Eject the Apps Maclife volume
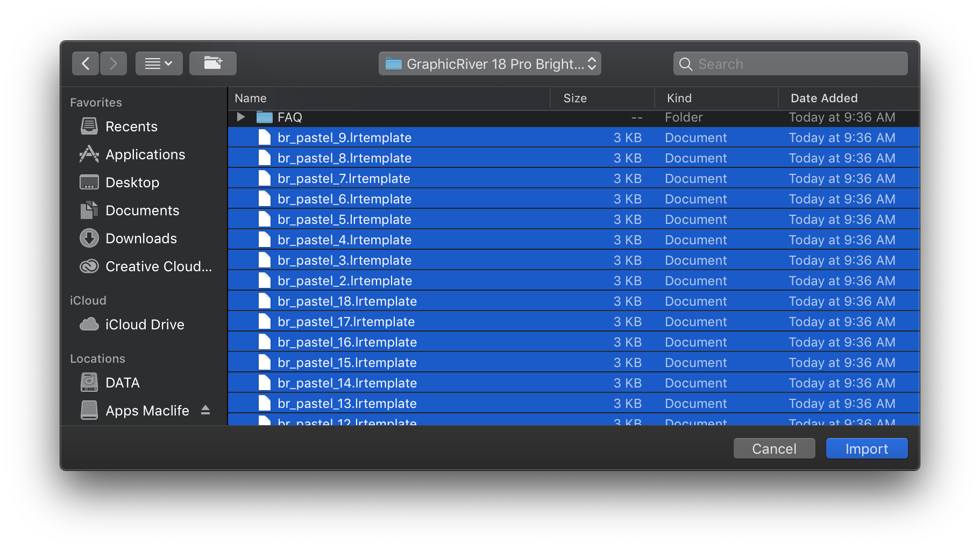The image size is (980, 550). (205, 410)
